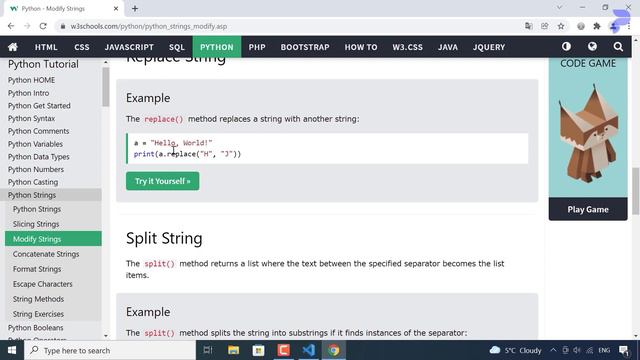This screenshot has width=640, height=360.
Task: Open Visual Studio Code from the taskbar
Action: [309, 350]
